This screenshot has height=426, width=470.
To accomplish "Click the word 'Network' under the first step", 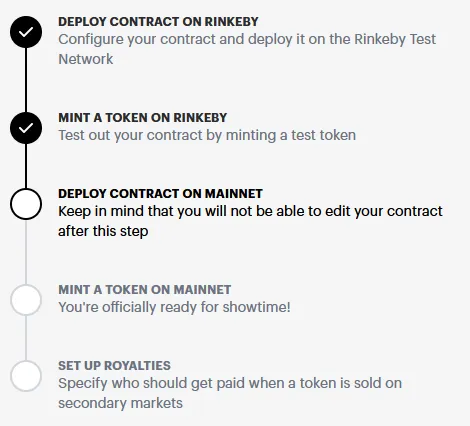I will coord(86,59).
